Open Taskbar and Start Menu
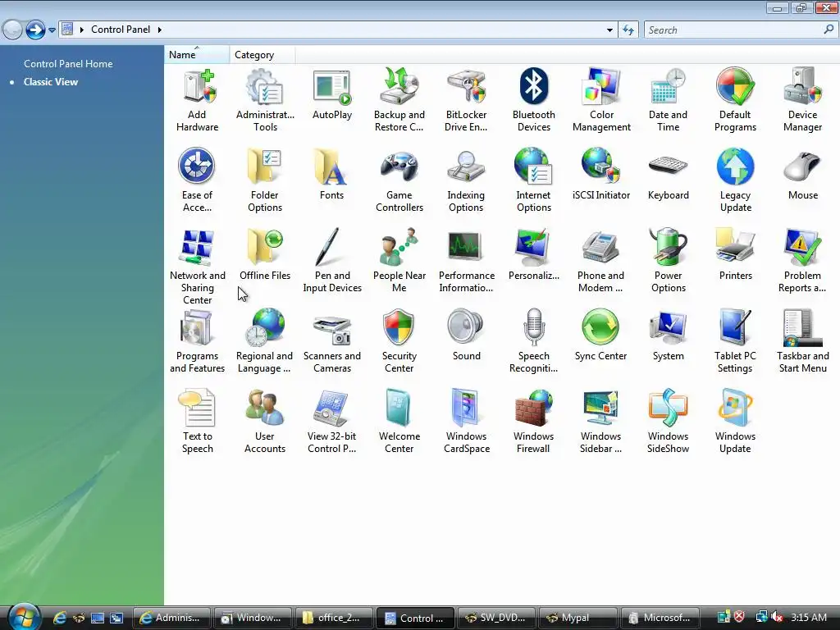 [802, 341]
